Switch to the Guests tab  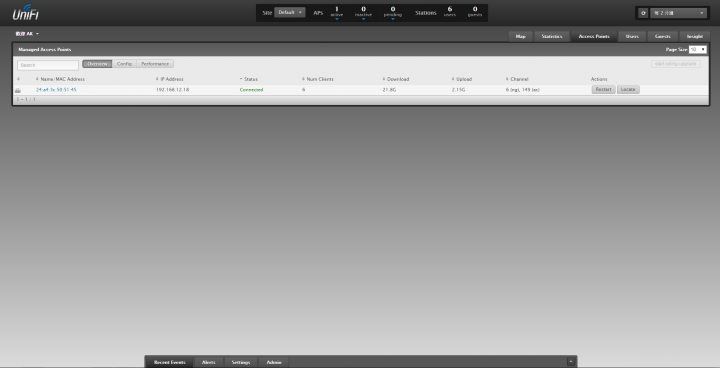[x=662, y=36]
